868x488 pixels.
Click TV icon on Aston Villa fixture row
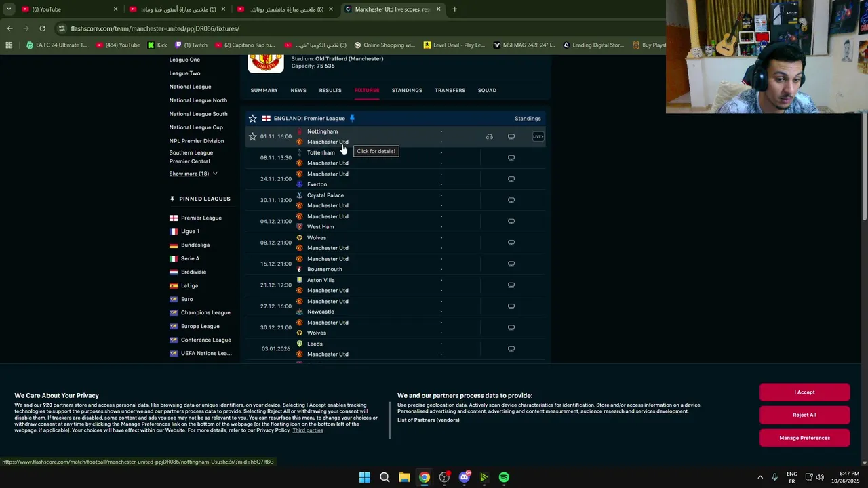[511, 285]
